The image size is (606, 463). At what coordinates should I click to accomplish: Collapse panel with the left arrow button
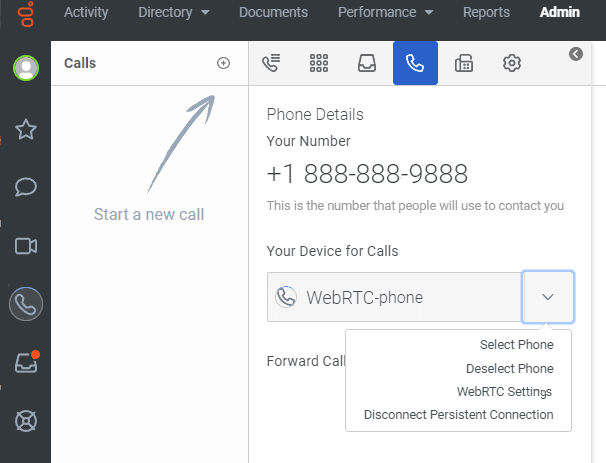pyautogui.click(x=576, y=54)
